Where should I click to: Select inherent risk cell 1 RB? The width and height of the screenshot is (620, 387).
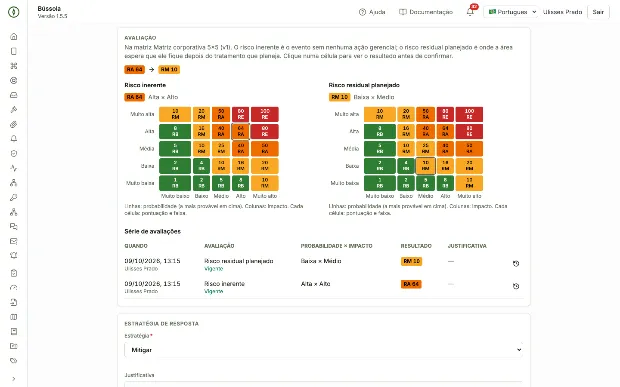pyautogui.click(x=175, y=183)
